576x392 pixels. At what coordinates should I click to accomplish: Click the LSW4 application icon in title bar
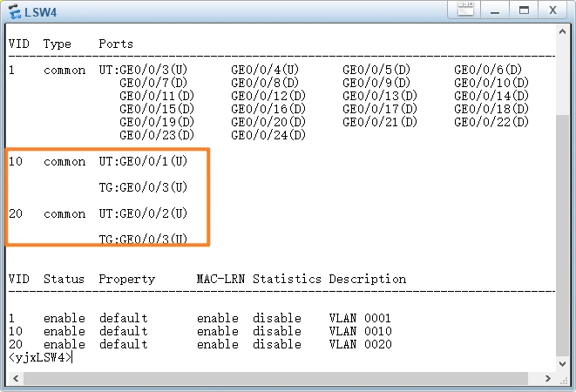13,10
